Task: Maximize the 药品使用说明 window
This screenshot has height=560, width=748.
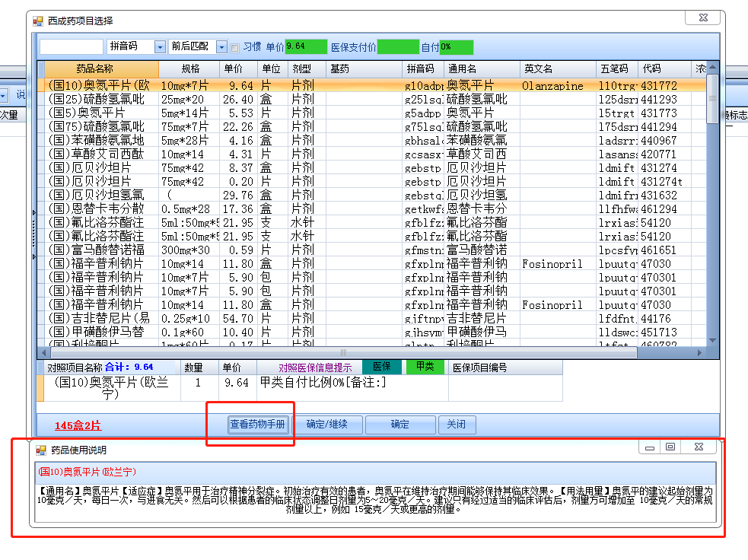Action: point(670,447)
